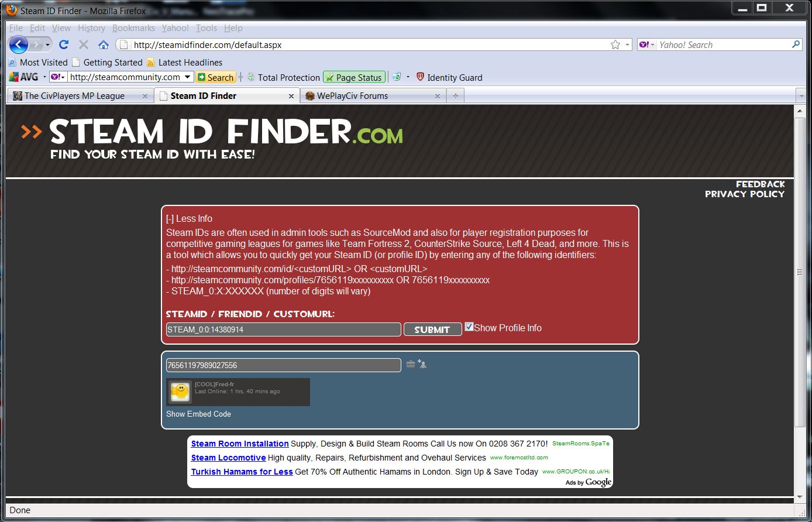This screenshot has height=522, width=812.
Task: Open the back/forward history dropdown arrow
Action: [49, 44]
